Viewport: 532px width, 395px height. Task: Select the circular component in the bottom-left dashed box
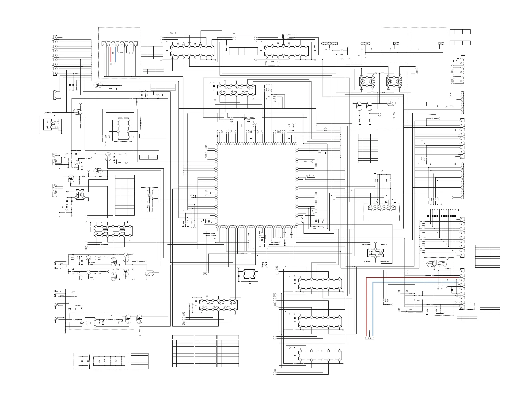tap(88, 323)
